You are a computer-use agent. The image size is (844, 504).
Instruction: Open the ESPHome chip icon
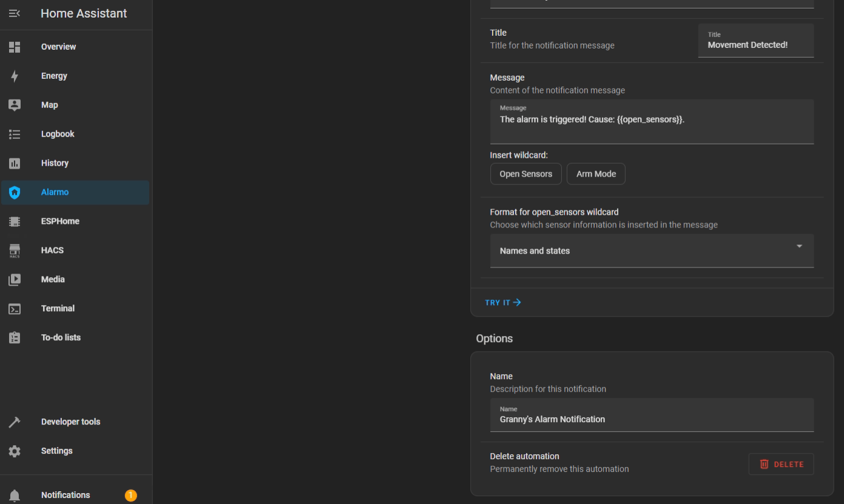[15, 221]
